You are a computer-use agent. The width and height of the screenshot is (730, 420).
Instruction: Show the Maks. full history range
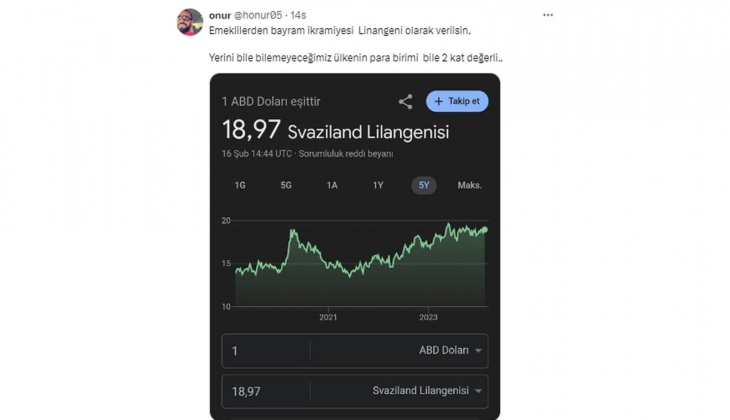coord(470,185)
